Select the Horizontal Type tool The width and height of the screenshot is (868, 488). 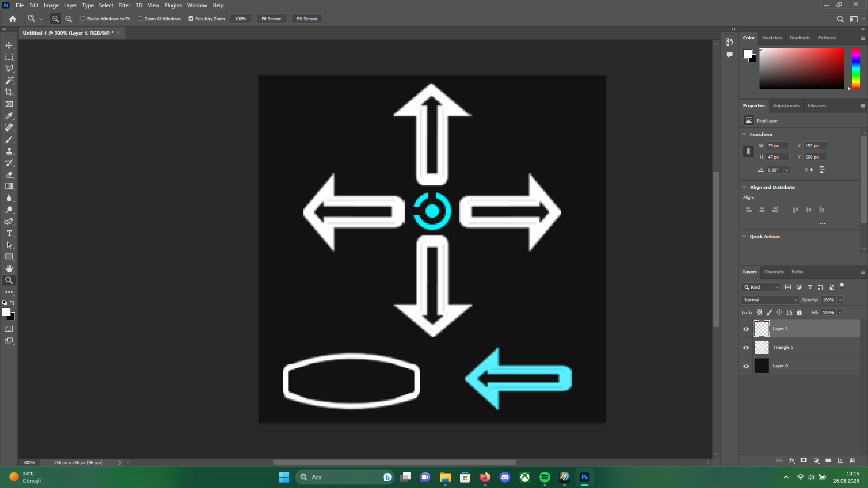click(9, 233)
